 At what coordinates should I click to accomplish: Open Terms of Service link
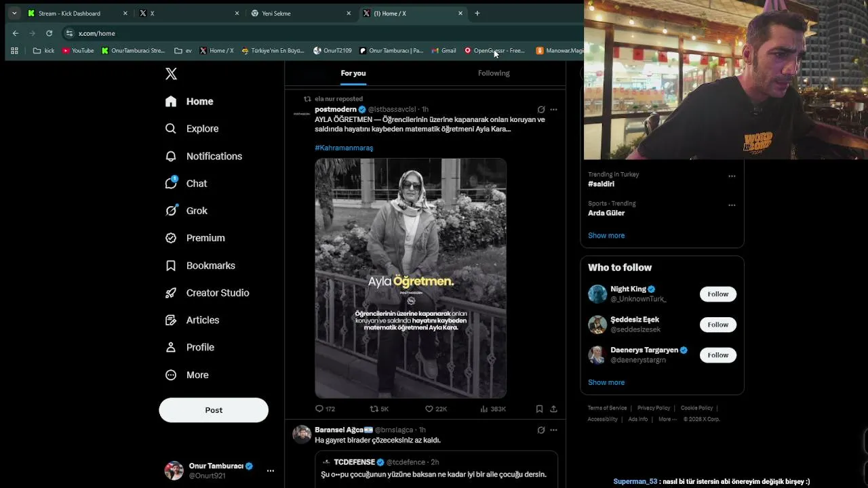[607, 408]
